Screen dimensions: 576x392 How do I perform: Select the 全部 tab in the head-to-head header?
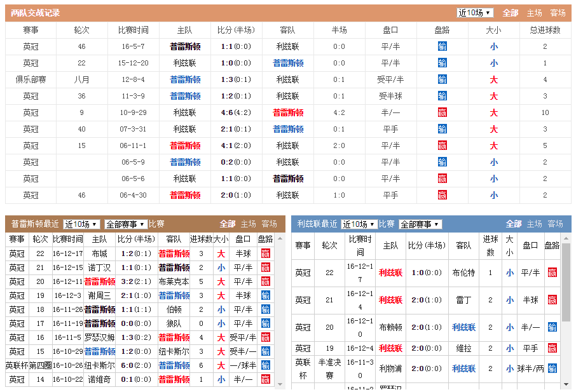click(511, 13)
